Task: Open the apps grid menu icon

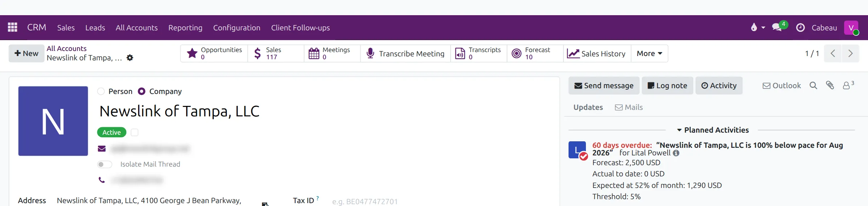Action: (x=13, y=27)
